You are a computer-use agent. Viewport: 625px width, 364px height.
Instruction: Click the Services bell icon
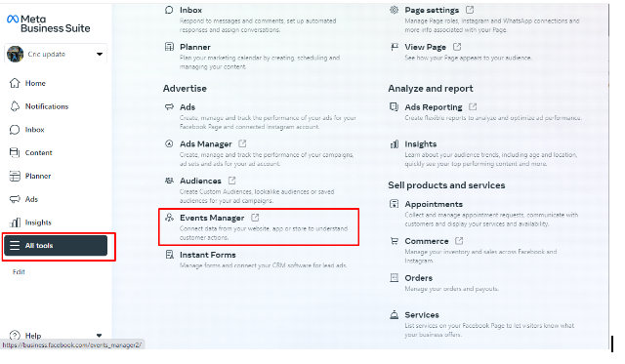click(x=395, y=314)
